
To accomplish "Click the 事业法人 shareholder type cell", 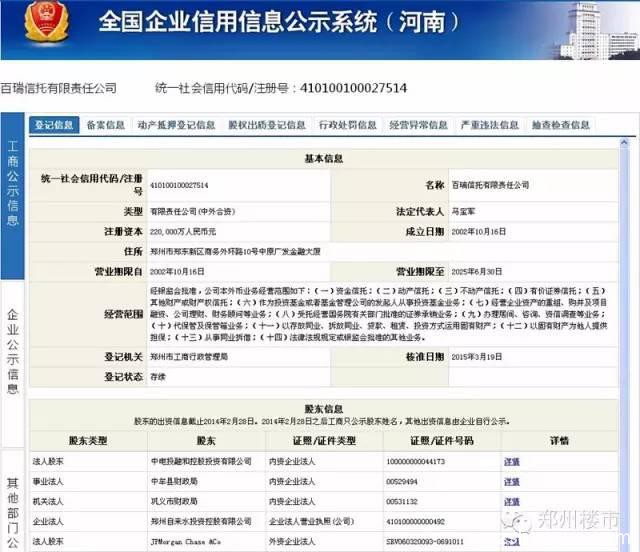I will 48,482.
